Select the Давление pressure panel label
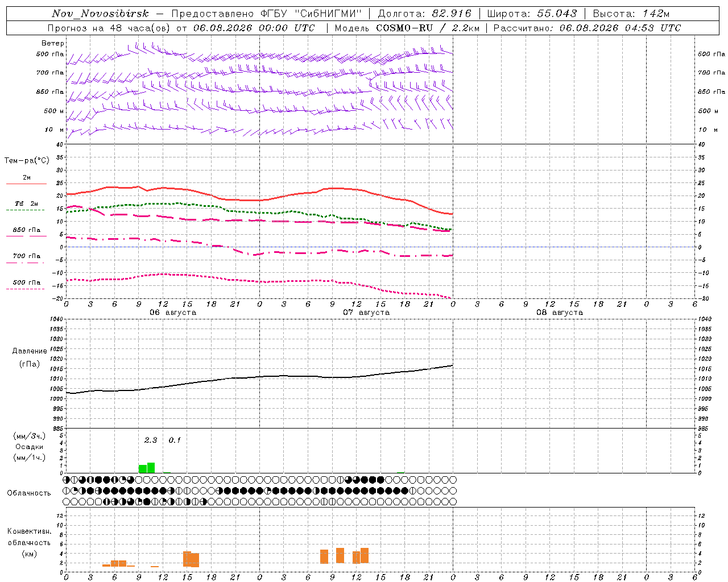 (x=30, y=351)
